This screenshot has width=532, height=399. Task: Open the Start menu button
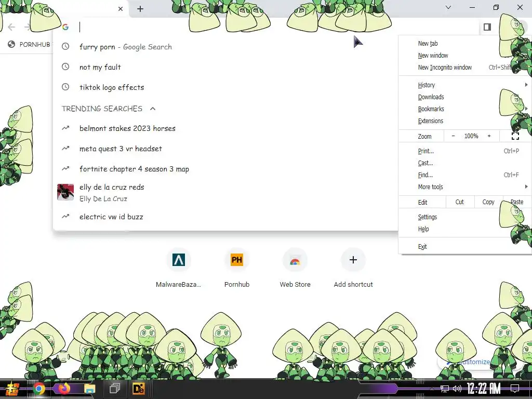(11, 389)
